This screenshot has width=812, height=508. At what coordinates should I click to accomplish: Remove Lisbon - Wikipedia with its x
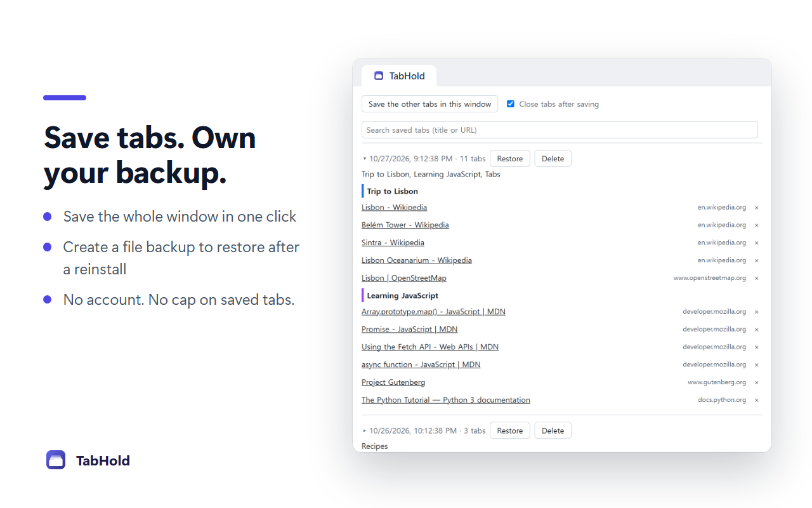(757, 208)
